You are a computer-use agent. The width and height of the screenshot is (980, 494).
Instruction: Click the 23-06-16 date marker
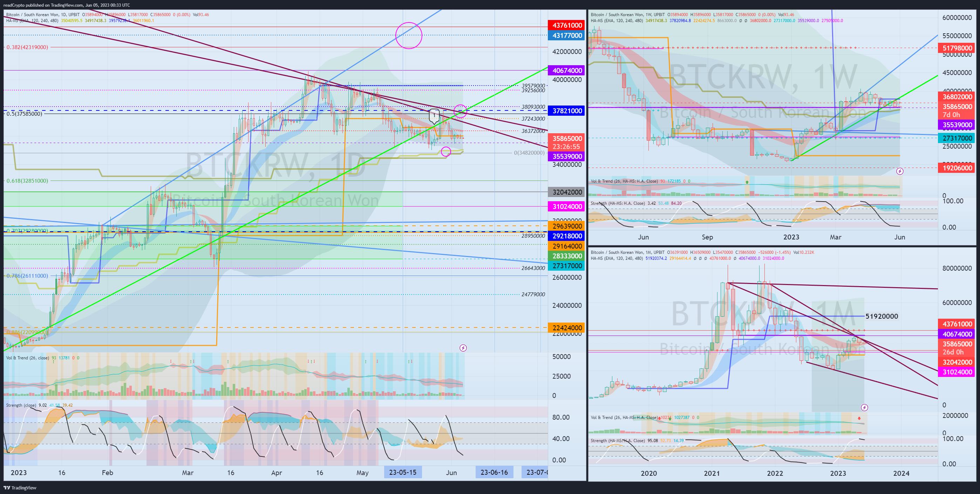(x=494, y=472)
